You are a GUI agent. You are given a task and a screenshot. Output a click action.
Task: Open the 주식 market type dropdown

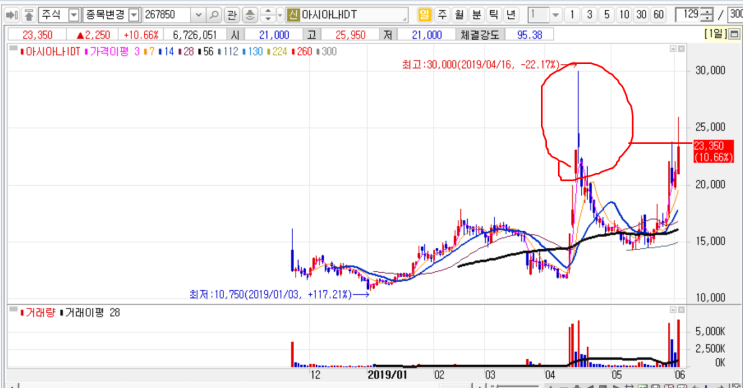(x=74, y=15)
